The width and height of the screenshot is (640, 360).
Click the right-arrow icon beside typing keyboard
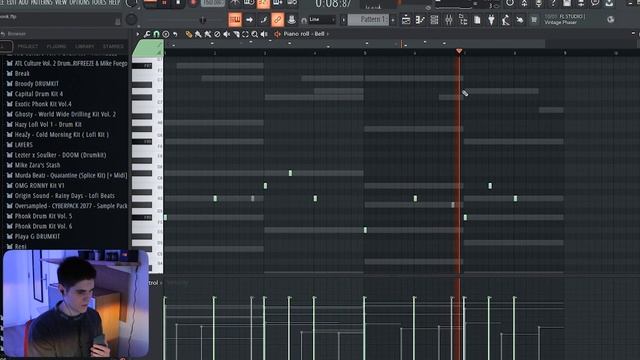click(x=249, y=20)
